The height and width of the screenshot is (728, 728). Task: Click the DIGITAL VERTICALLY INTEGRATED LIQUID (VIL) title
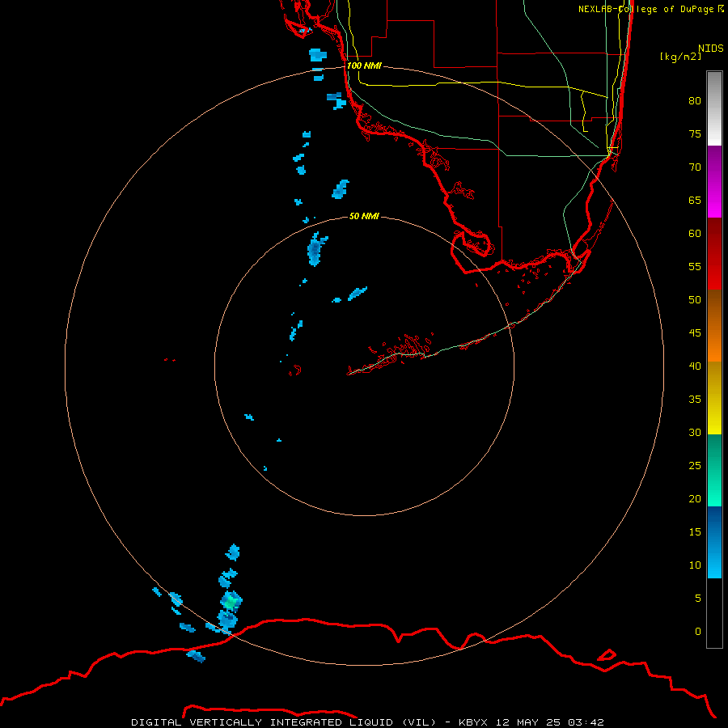(283, 722)
